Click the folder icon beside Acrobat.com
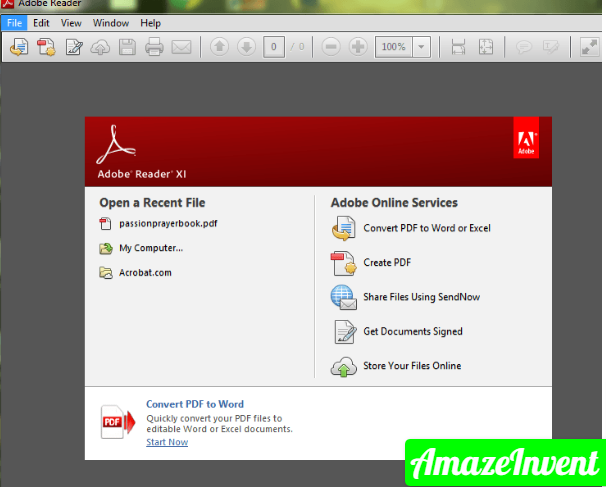Screen dimensions: 606x487 106,273
